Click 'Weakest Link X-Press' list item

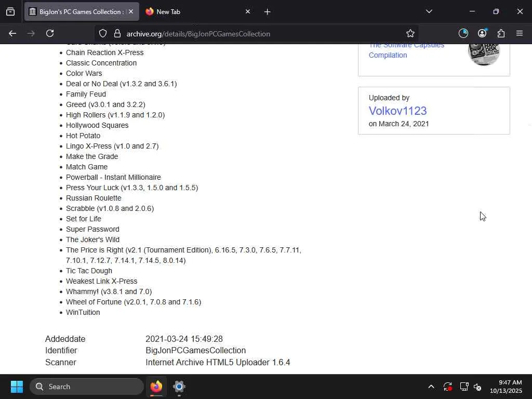pos(101,281)
